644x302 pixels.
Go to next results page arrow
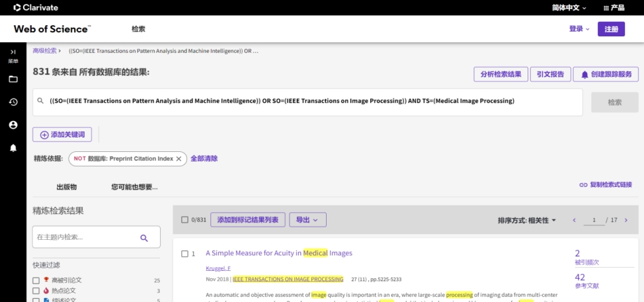[626, 220]
